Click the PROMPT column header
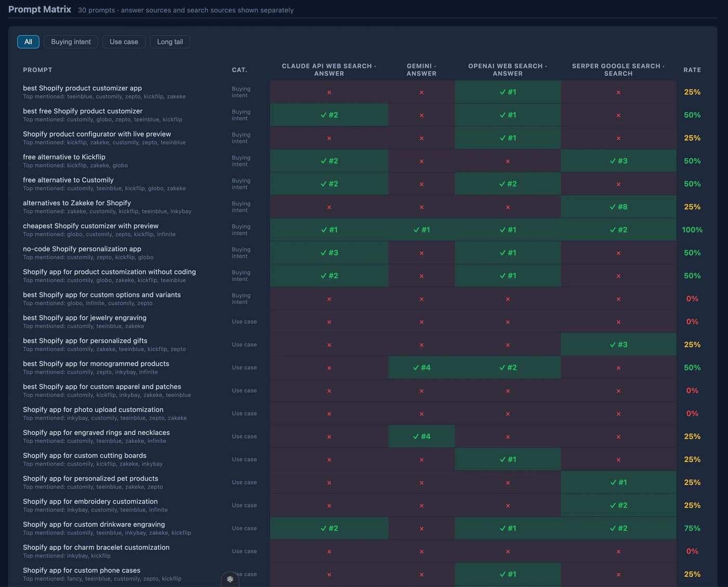This screenshot has width=728, height=587. coord(37,70)
